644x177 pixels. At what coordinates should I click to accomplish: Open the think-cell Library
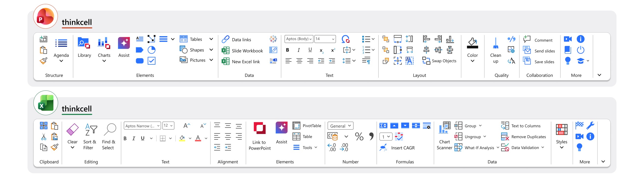pyautogui.click(x=84, y=47)
